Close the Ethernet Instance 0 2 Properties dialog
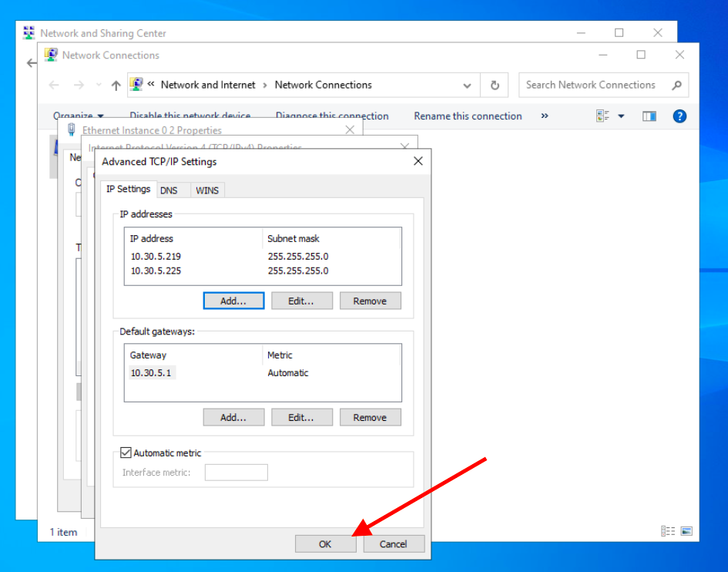The width and height of the screenshot is (728, 572). pos(350,130)
